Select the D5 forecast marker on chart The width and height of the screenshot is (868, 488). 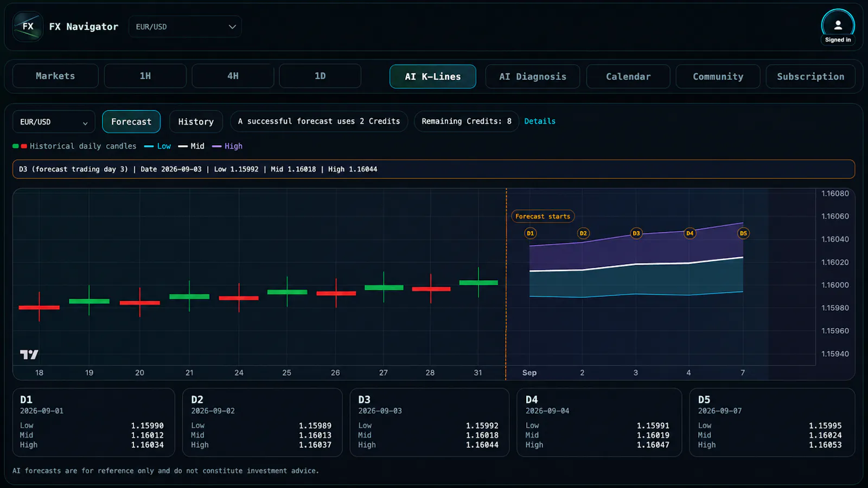(x=743, y=233)
